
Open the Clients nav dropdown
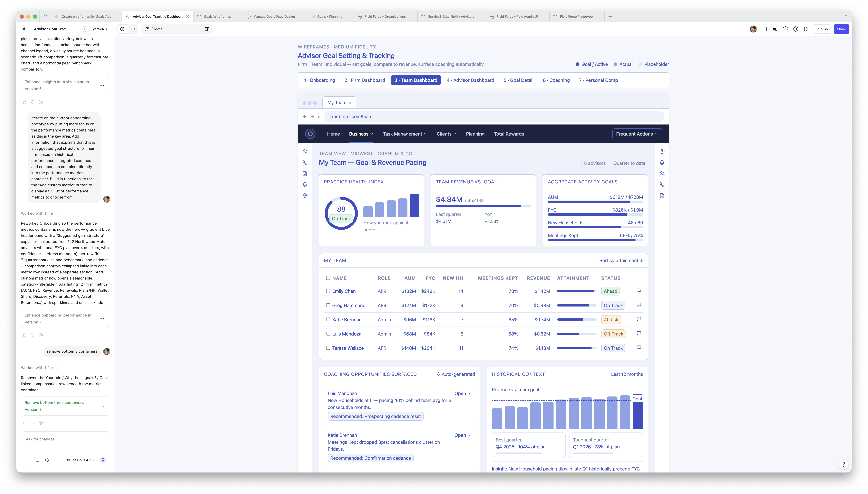click(446, 134)
